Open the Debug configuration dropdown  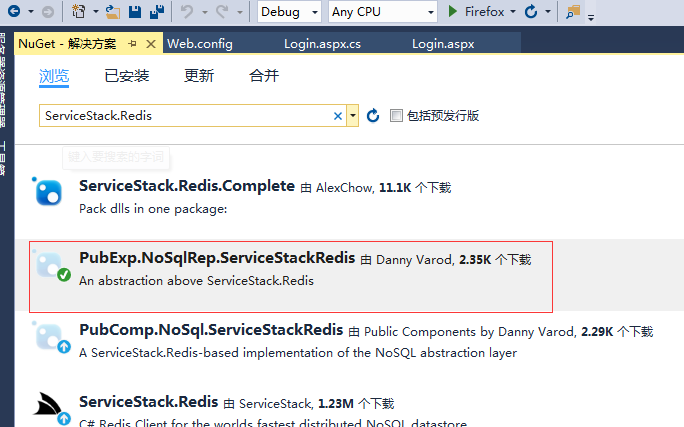pos(289,12)
